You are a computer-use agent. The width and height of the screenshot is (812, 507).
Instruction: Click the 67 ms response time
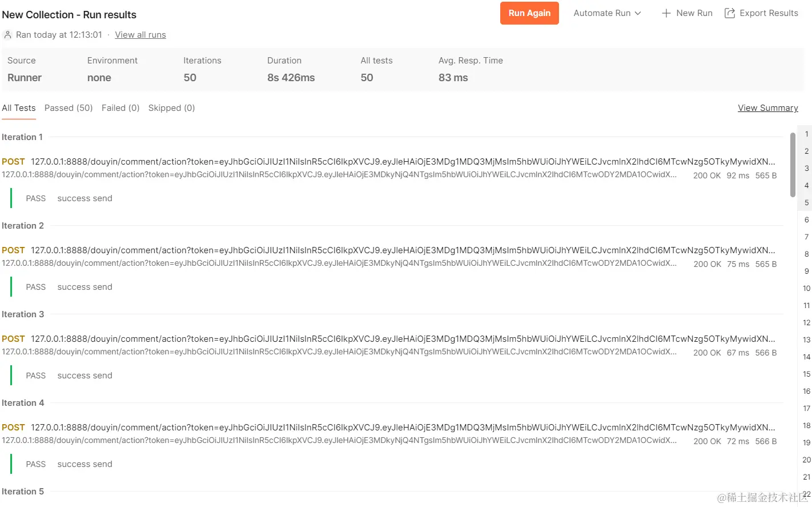click(x=738, y=353)
